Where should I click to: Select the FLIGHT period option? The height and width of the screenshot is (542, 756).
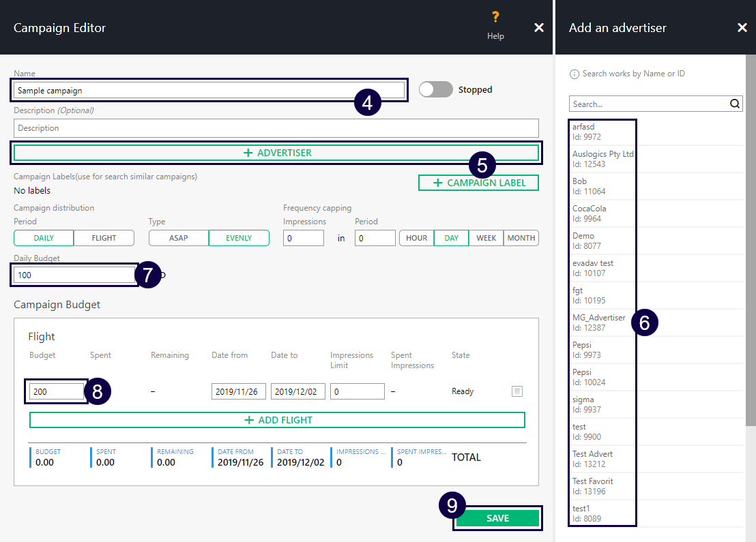(104, 238)
